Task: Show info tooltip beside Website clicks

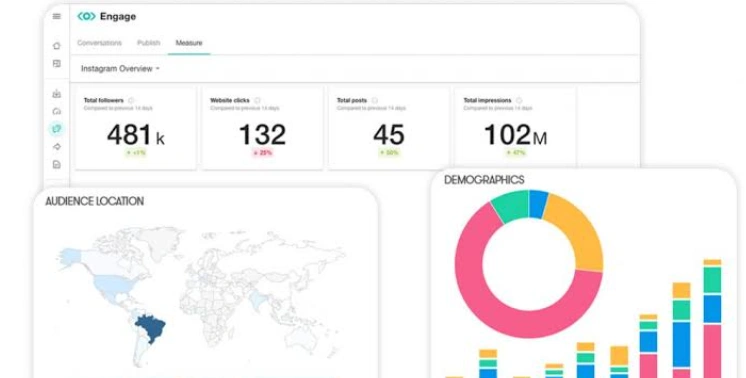Action: pyautogui.click(x=257, y=100)
